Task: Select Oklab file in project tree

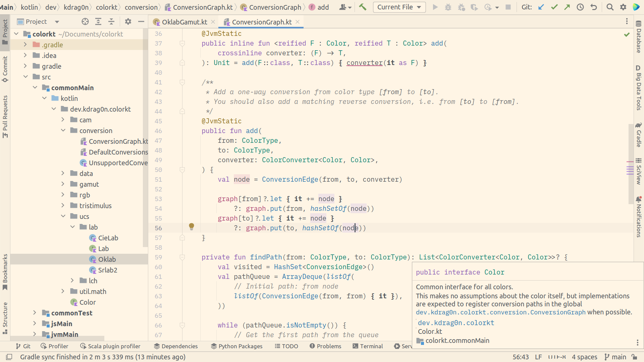Action: pyautogui.click(x=107, y=259)
